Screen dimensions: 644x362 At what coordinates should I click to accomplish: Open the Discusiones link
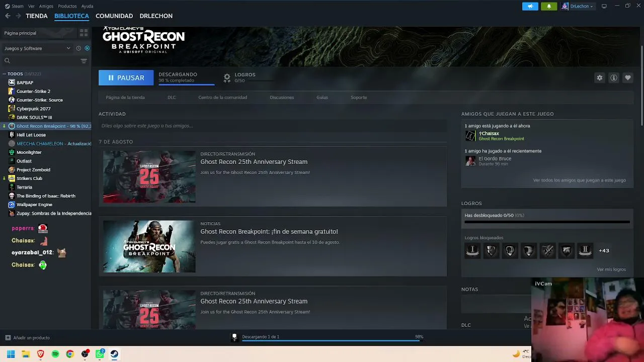(x=282, y=98)
